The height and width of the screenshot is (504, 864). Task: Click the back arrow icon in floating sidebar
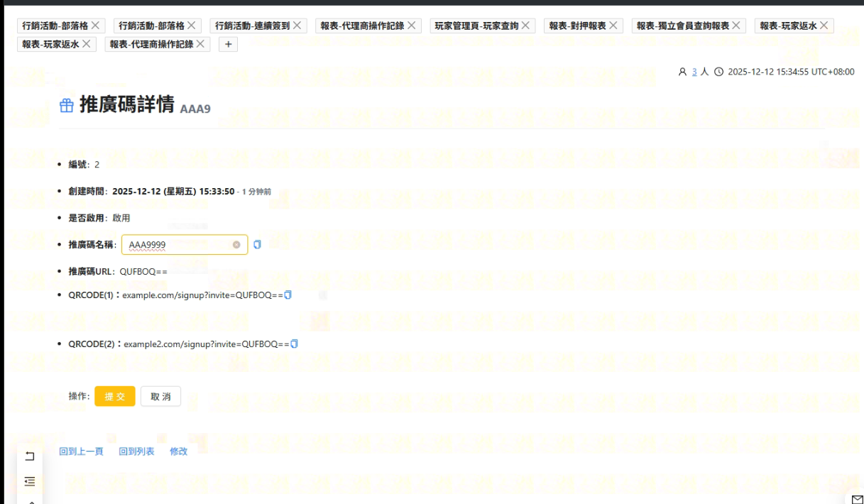(30, 456)
